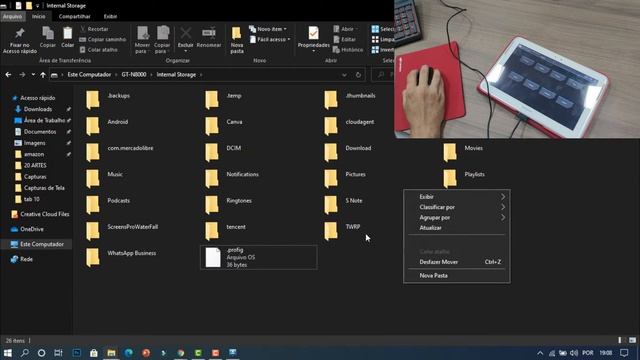Select the Canva folder
Screen dimensions: 640x360
click(x=224, y=126)
